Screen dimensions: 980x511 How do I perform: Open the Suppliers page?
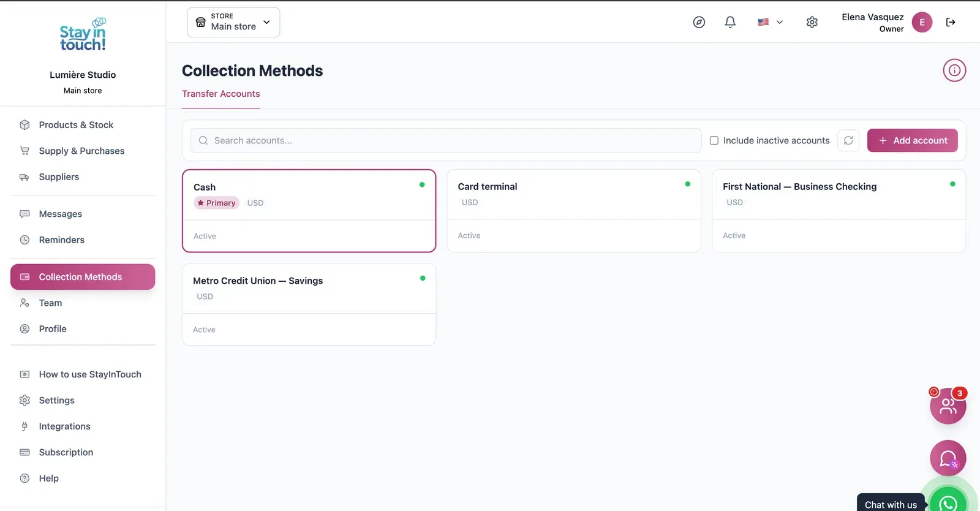[83, 177]
